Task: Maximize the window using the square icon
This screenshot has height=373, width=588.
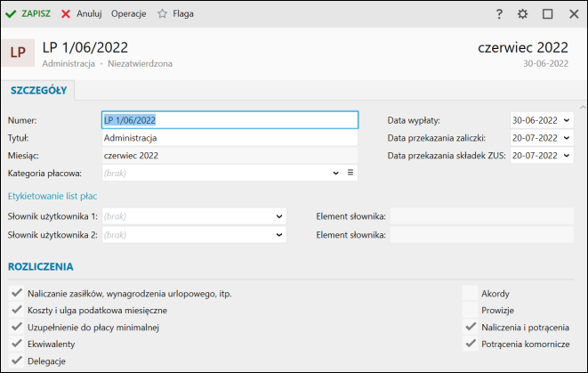Action: pos(547,14)
